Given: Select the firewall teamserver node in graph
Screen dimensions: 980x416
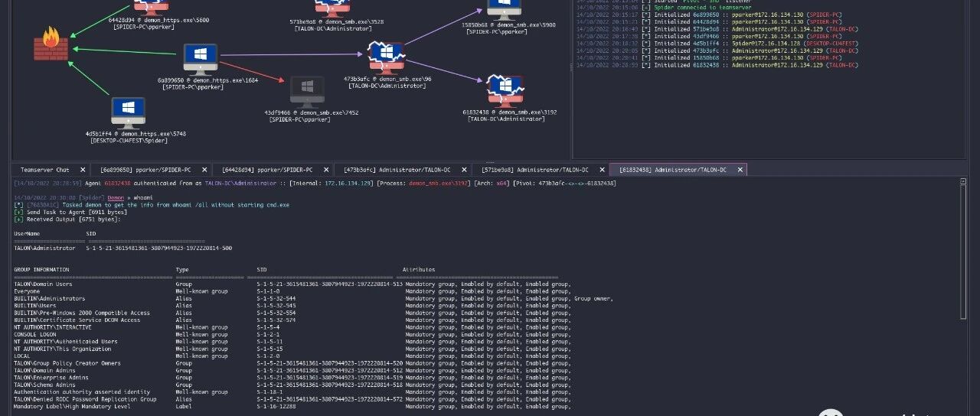Looking at the screenshot, I should click(x=51, y=44).
